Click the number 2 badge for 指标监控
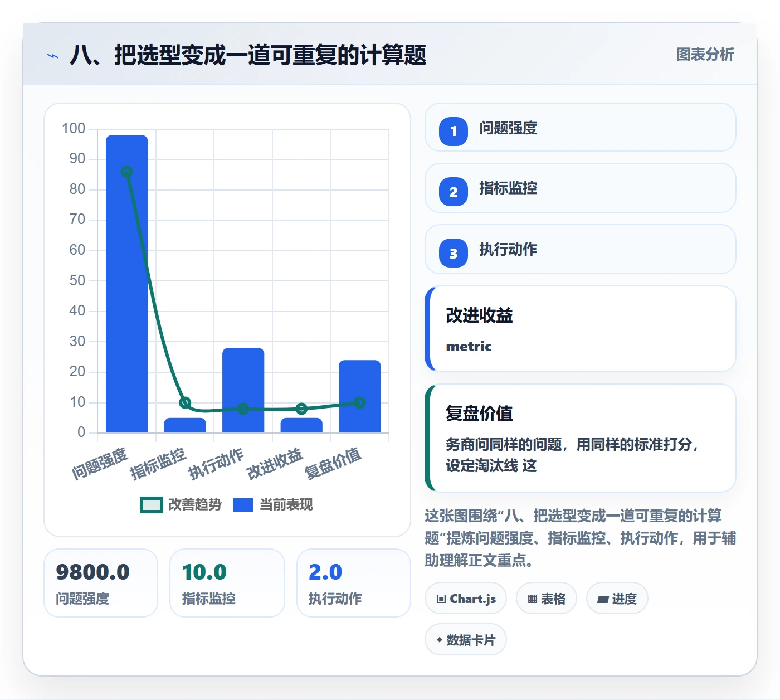The image size is (780, 700). tap(454, 192)
